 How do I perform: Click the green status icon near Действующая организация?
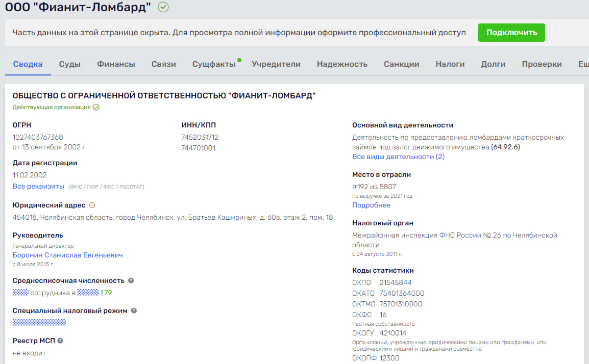[96, 108]
